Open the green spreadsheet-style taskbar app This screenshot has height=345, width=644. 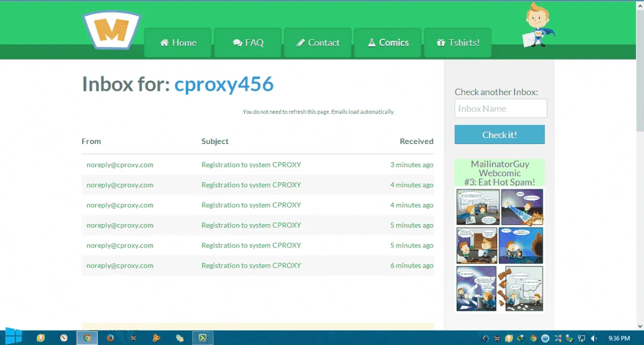(x=203, y=338)
